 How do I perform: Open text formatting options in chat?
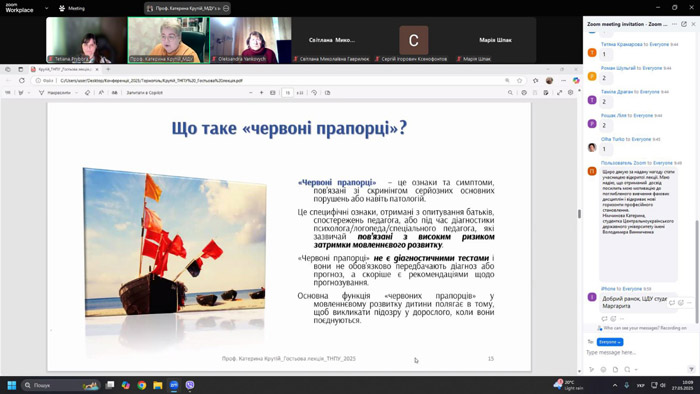pyautogui.click(x=592, y=369)
